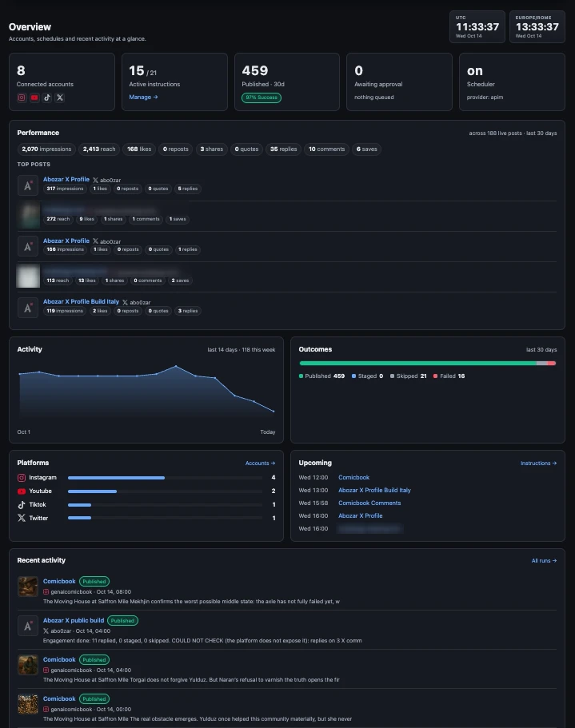Open Comicbook upcoming at Wed 12:00
The image size is (575, 728).
(x=354, y=477)
